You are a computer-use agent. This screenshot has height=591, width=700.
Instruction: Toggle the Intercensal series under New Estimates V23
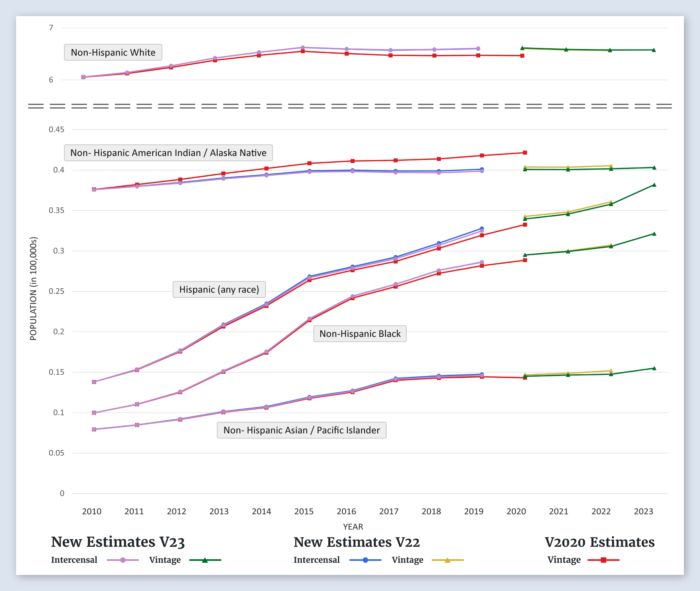74,560
